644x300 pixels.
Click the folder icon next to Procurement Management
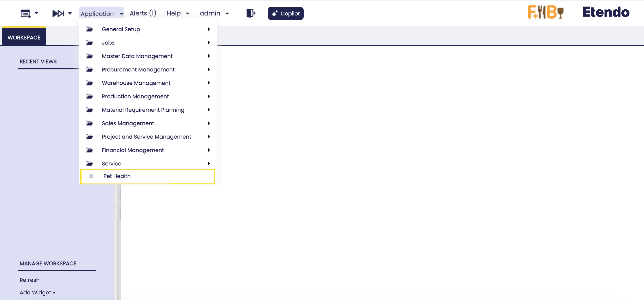(x=89, y=69)
